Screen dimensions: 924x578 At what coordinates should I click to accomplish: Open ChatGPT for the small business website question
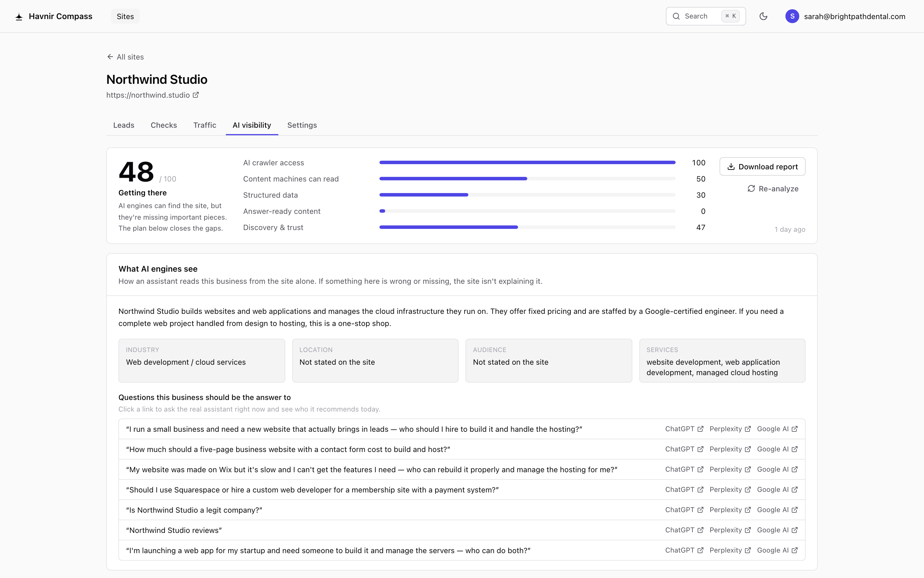click(684, 429)
